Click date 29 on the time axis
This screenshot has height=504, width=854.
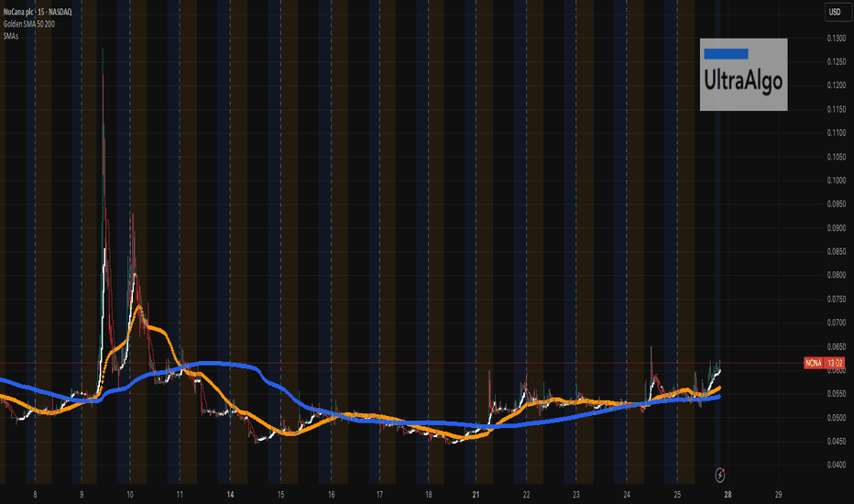778,495
